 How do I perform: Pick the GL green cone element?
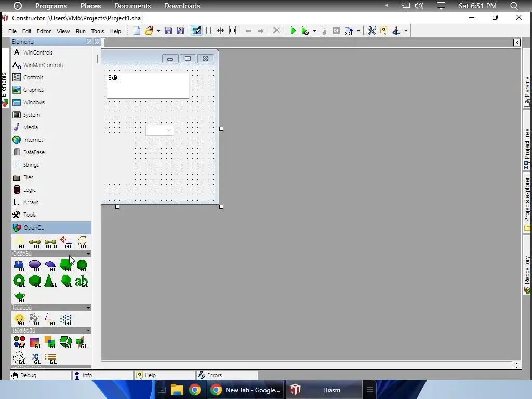click(x=50, y=281)
